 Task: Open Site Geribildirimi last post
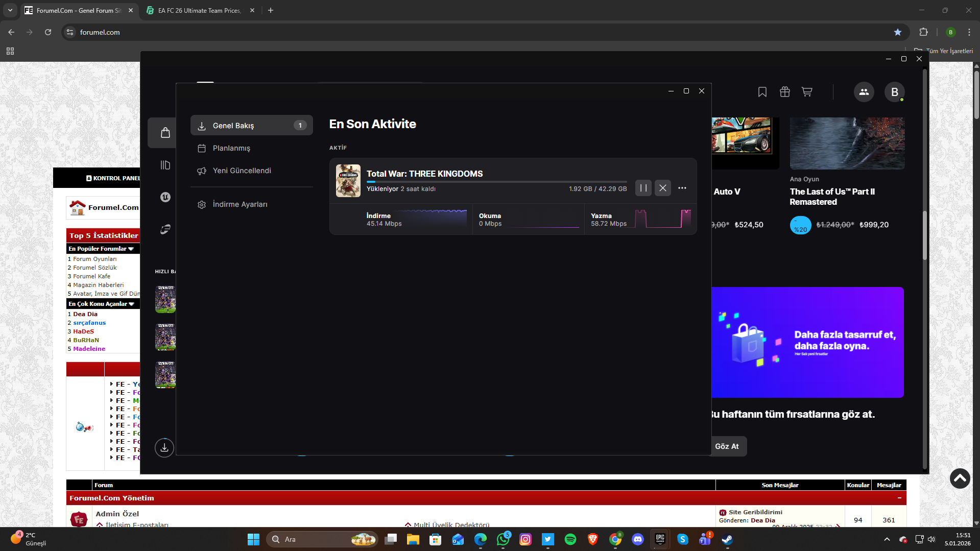pyautogui.click(x=755, y=512)
